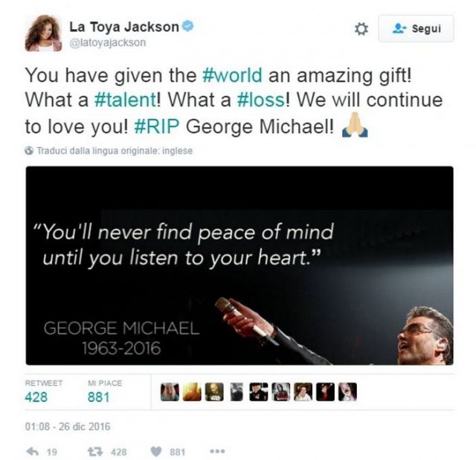Viewport: 476px width, 460px height.
Task: Like the tweet with the heart icon
Action: pos(156,452)
